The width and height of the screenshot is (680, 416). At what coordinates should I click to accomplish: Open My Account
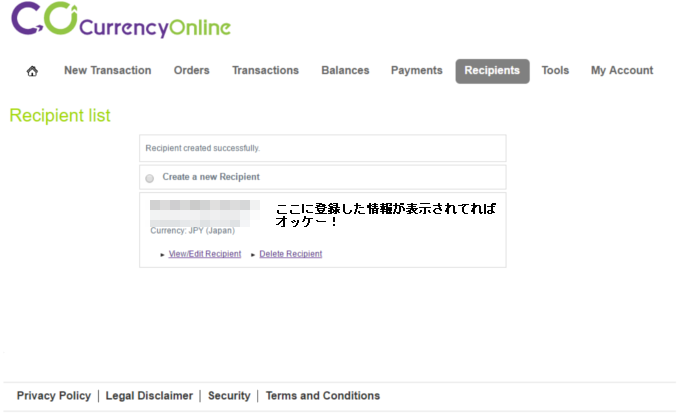[x=621, y=71]
